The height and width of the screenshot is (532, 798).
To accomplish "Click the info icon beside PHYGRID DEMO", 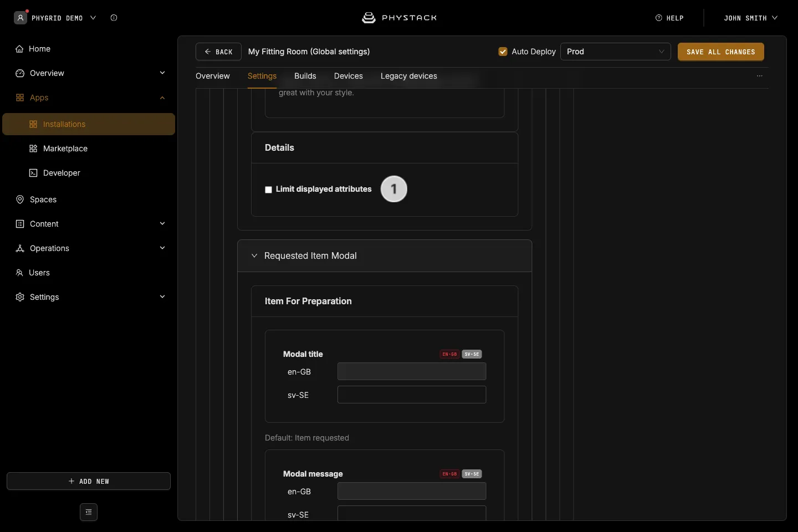I will [114, 18].
